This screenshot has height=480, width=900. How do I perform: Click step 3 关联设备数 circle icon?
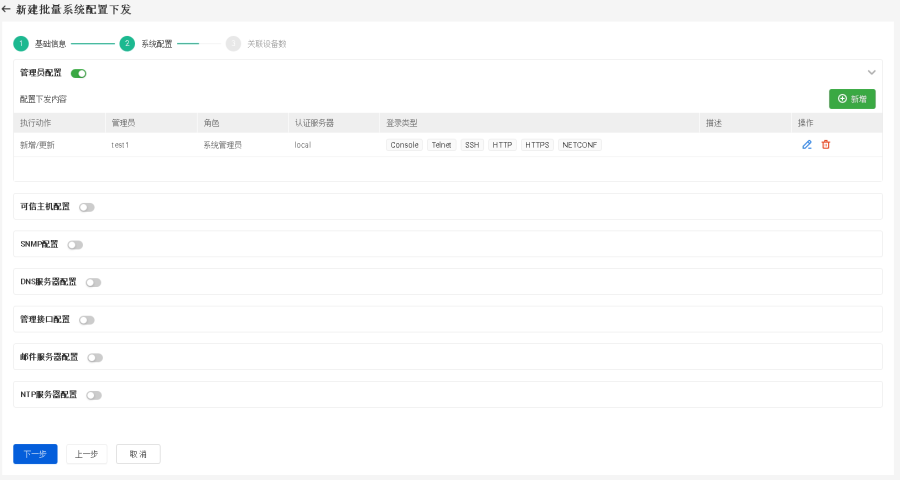coord(233,44)
